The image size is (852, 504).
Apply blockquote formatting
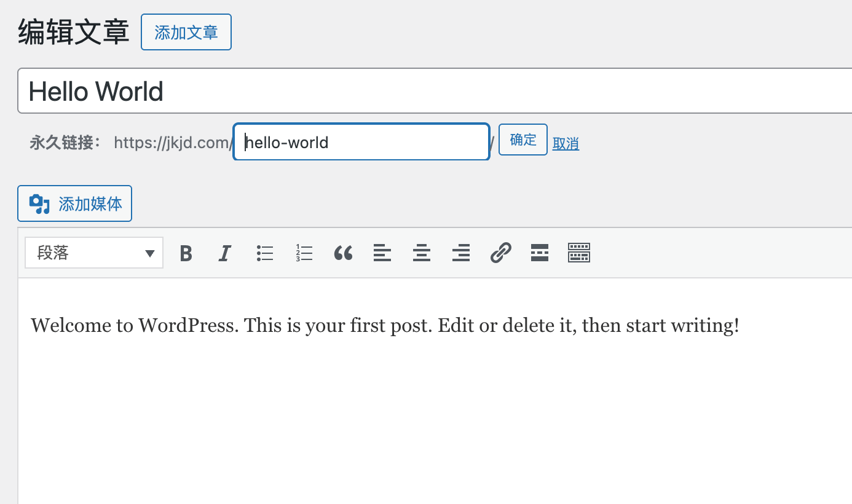[x=343, y=253]
